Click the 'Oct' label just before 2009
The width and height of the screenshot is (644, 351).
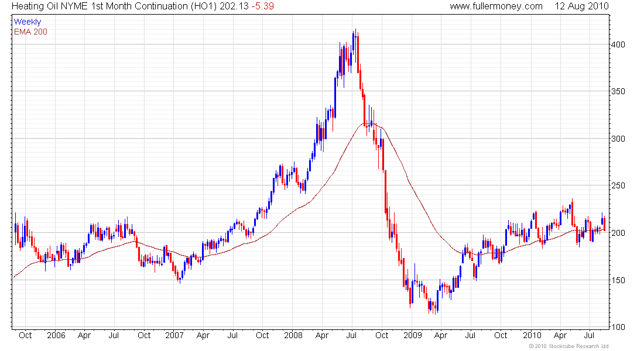[x=382, y=335]
